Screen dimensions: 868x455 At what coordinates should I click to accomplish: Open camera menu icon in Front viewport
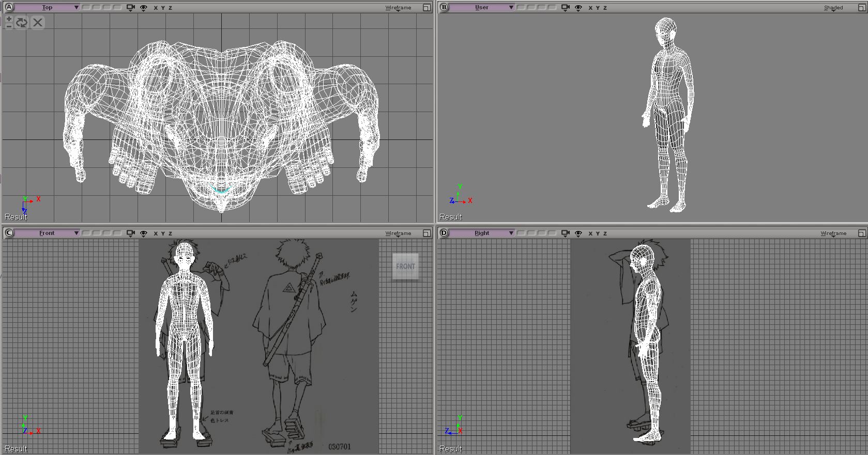[x=130, y=233]
